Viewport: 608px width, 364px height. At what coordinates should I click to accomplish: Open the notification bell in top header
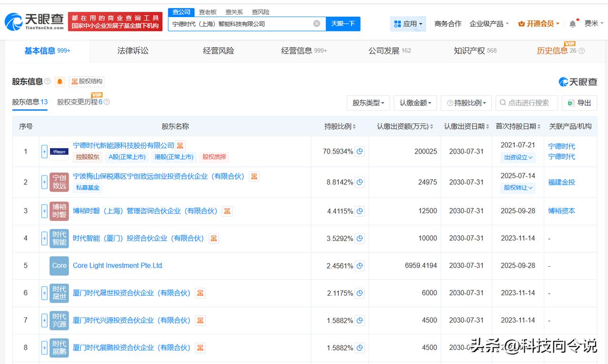(x=572, y=24)
